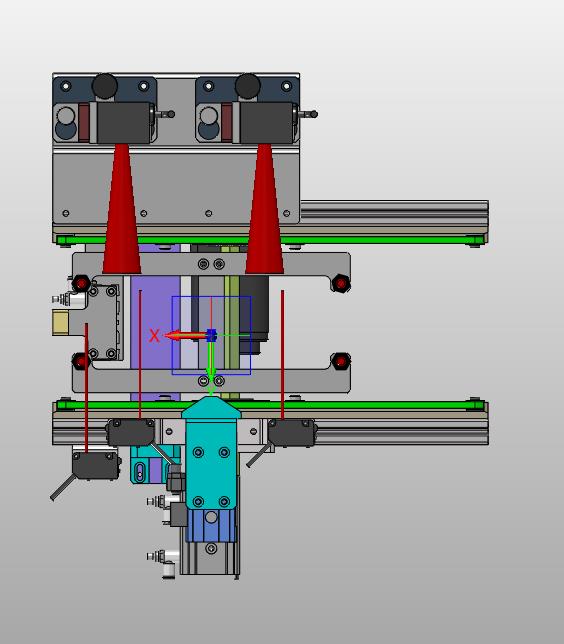Click the top-right red hex nut
The image size is (564, 644).
click(341, 283)
